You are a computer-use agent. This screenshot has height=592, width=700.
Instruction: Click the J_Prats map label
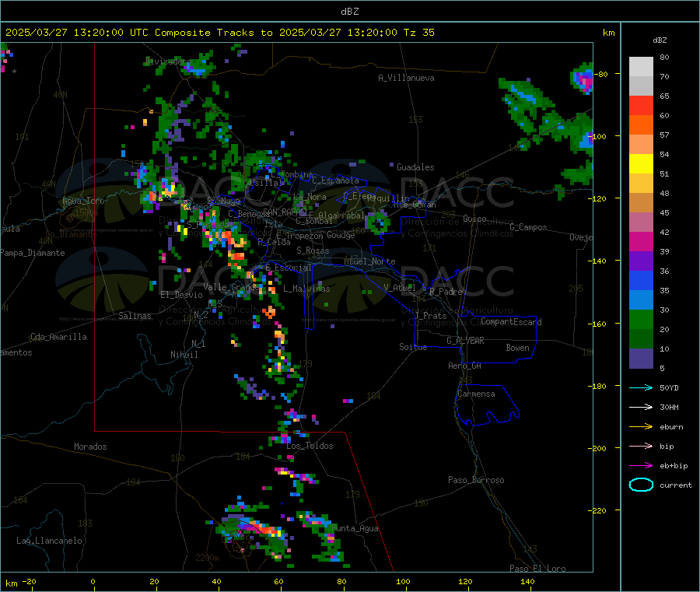tap(431, 316)
